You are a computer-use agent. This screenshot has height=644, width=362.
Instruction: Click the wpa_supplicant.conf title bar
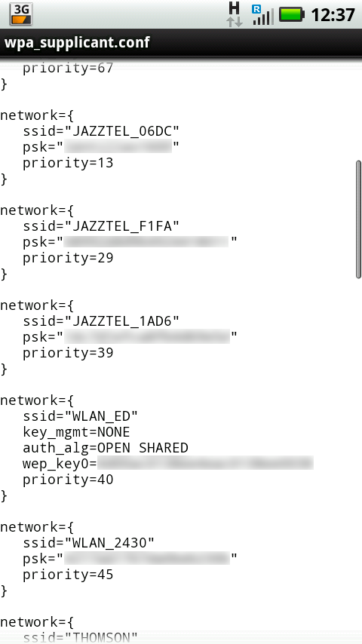tap(181, 42)
